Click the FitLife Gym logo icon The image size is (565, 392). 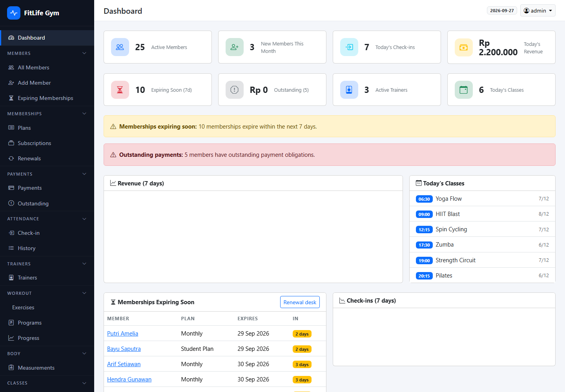click(14, 13)
